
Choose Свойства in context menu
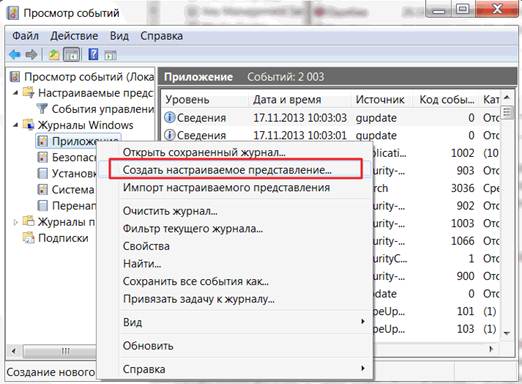point(236,246)
